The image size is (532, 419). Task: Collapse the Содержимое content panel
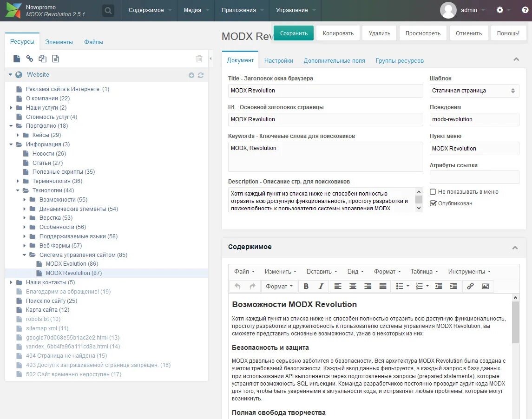[x=515, y=248]
